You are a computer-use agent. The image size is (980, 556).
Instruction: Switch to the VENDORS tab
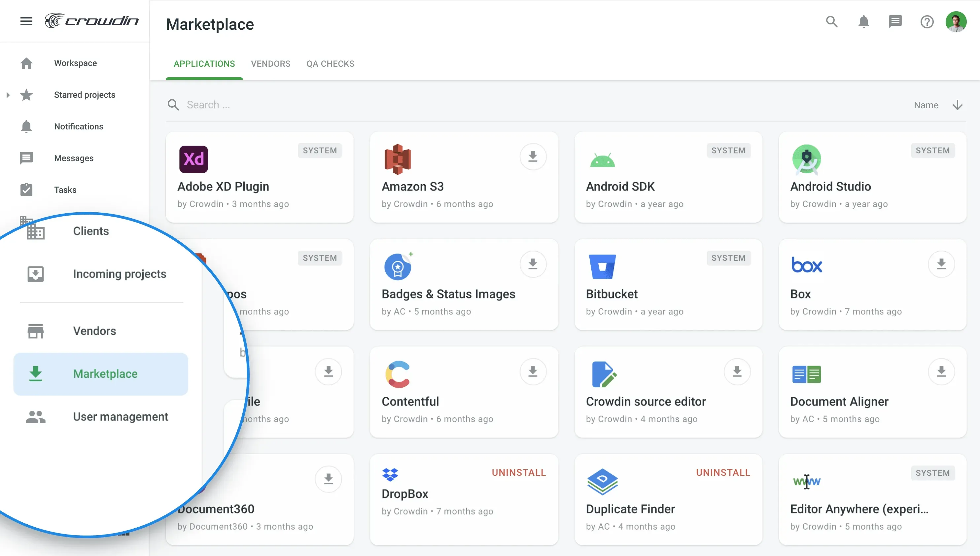coord(271,63)
